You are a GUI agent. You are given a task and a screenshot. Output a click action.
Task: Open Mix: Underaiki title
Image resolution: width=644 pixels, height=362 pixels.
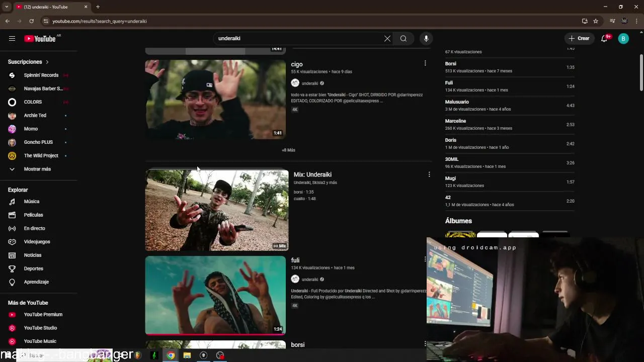coord(312,174)
